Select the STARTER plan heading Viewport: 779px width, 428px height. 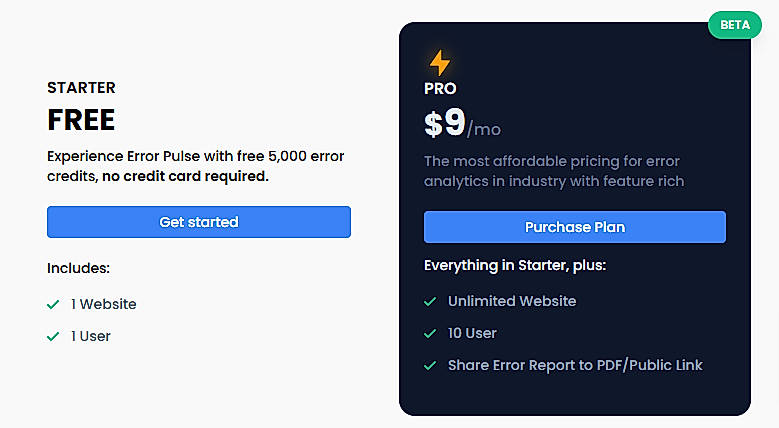coord(81,88)
